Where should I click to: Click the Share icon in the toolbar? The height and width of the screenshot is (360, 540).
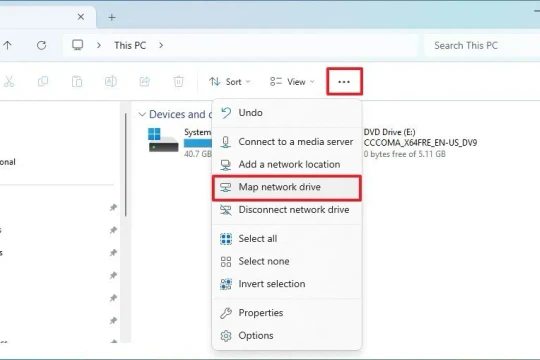[145, 82]
